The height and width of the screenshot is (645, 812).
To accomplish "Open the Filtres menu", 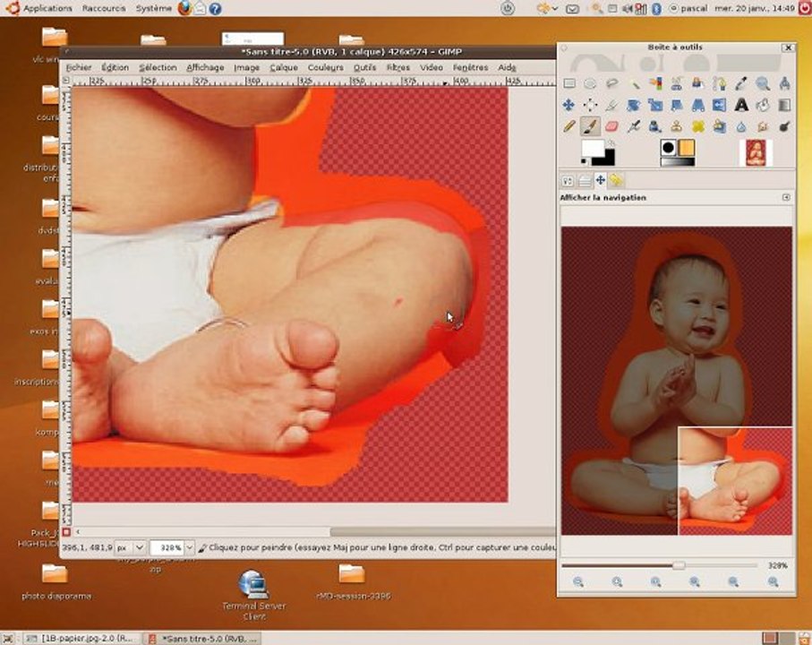I will [397, 67].
